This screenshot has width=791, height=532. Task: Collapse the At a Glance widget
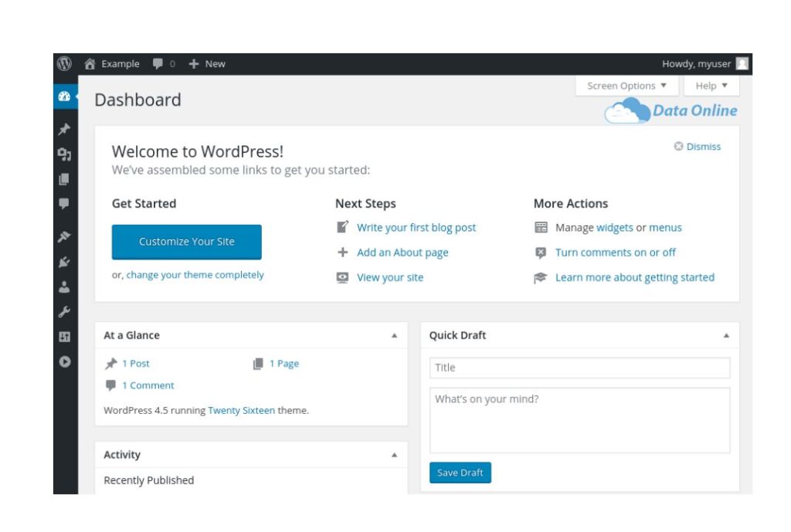395,336
